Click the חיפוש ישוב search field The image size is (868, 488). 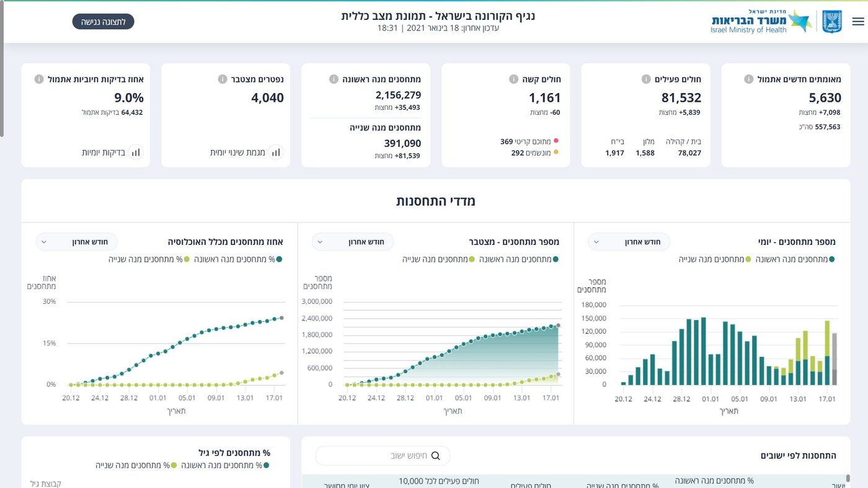point(383,456)
